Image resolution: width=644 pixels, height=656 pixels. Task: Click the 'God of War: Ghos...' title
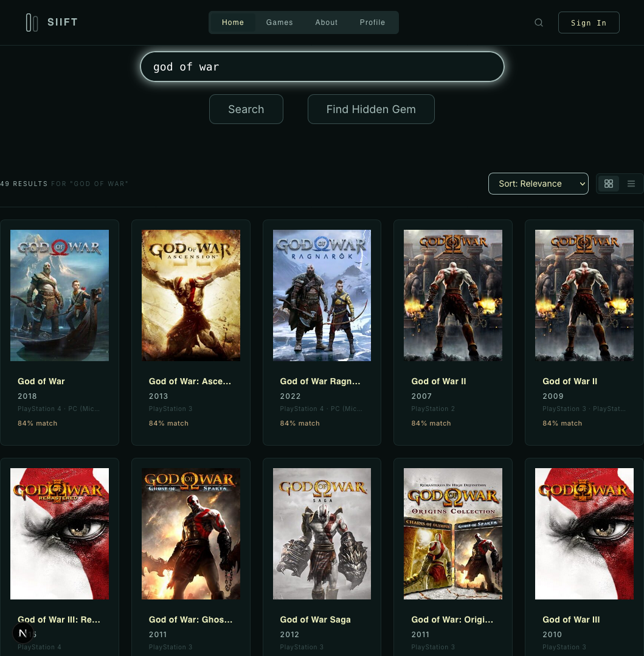click(190, 620)
